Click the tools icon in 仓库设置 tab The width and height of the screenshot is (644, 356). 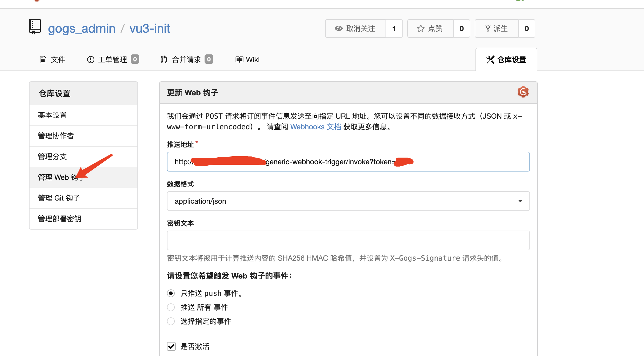tap(490, 60)
